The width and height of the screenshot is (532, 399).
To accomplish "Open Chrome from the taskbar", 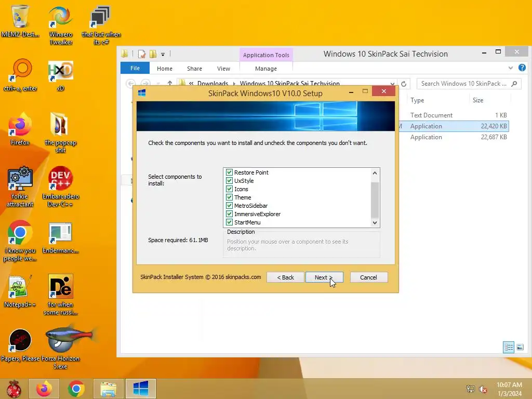I will 76,389.
